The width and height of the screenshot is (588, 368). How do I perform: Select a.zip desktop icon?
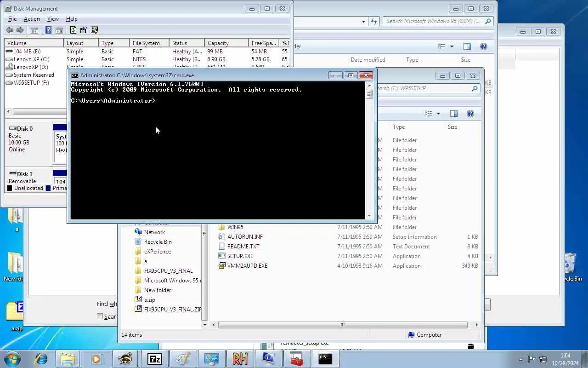(x=16, y=316)
